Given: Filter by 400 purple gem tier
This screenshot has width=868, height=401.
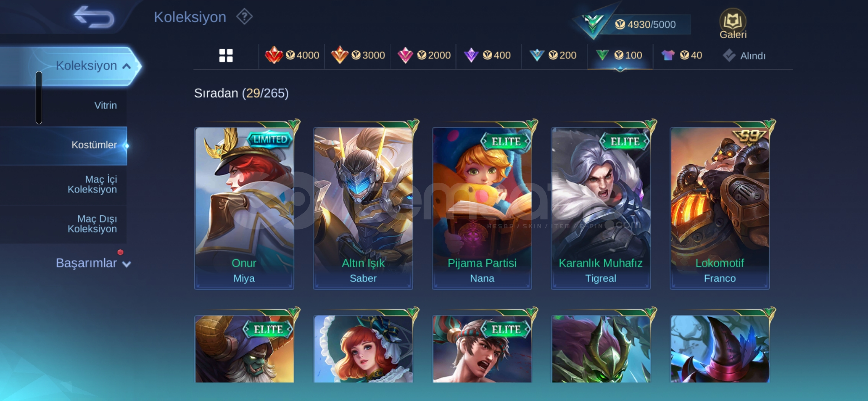Looking at the screenshot, I should click(487, 55).
